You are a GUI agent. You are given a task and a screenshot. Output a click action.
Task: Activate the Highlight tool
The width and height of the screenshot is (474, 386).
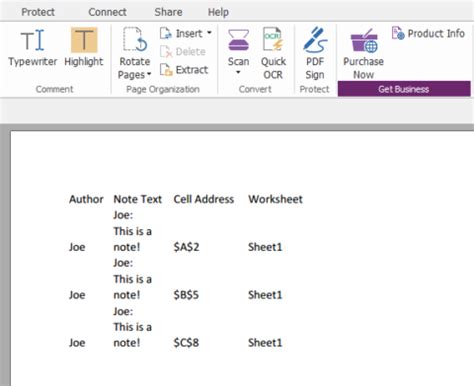[84, 48]
